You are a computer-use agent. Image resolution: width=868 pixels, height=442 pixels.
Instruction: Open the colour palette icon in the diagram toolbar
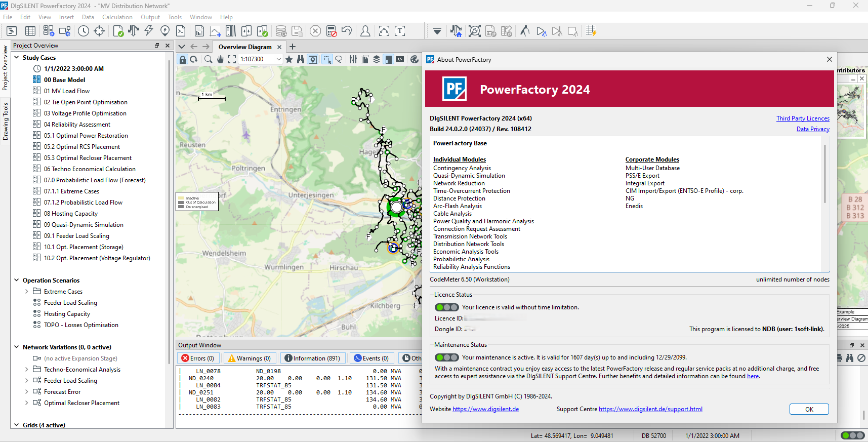coord(415,59)
